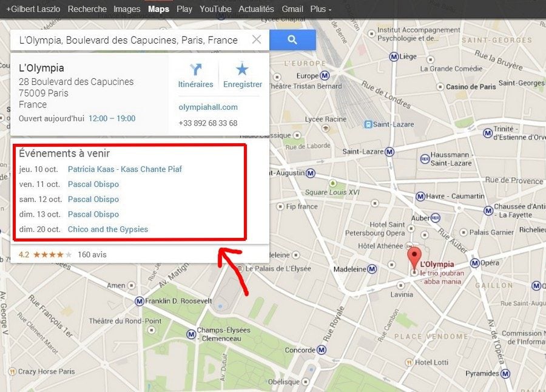Open the Plus dropdown menu
Viewport: 546px width, 392px height.
tap(321, 9)
